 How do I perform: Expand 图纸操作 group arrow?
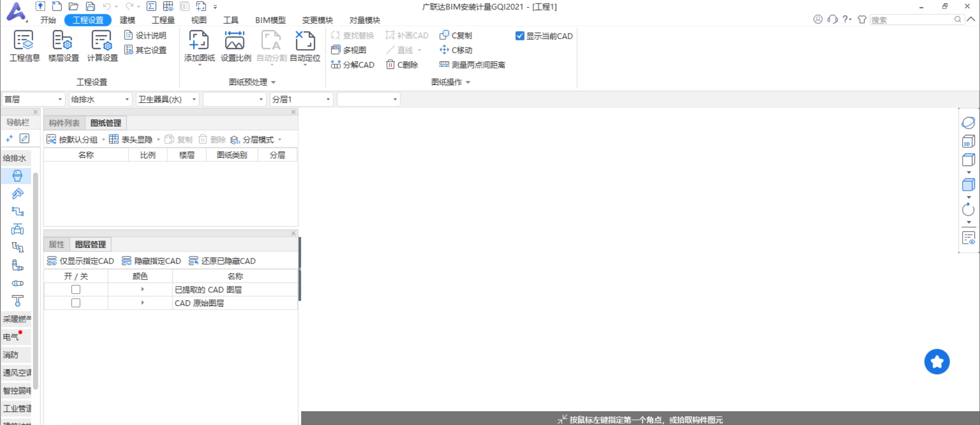468,82
